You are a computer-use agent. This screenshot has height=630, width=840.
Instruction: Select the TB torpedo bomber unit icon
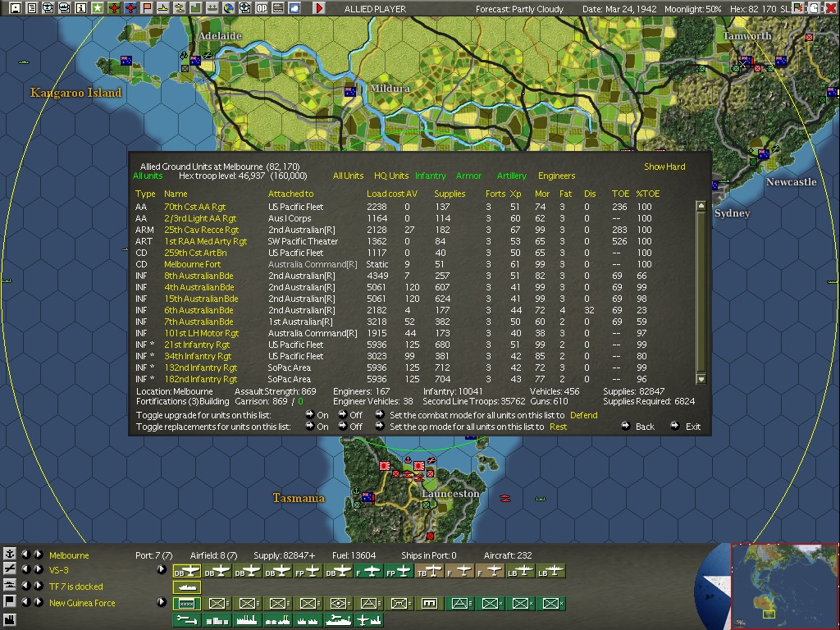(429, 572)
